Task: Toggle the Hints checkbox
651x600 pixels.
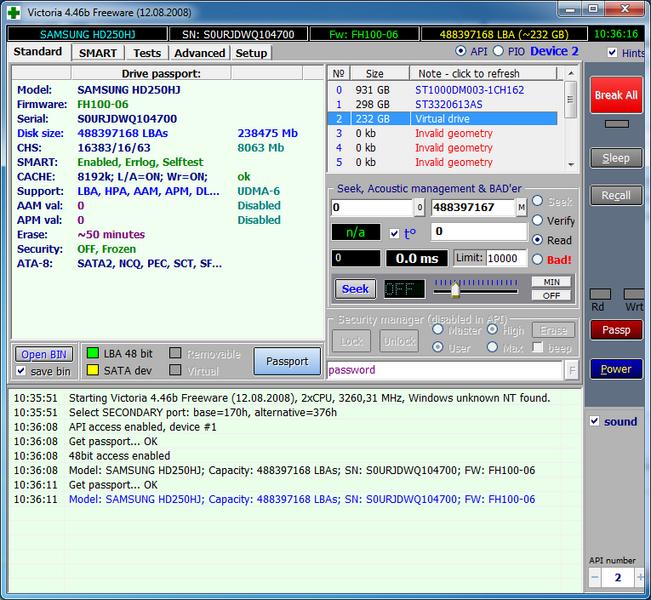Action: point(612,52)
